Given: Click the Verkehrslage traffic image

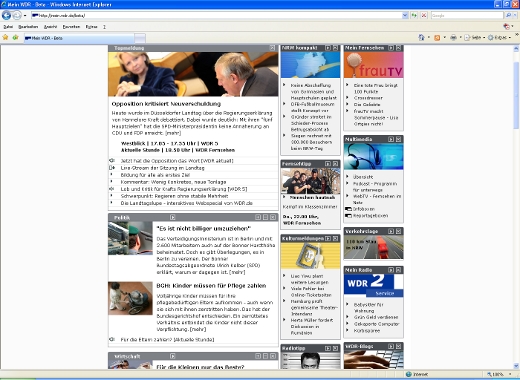Looking at the screenshot, I should (x=374, y=247).
